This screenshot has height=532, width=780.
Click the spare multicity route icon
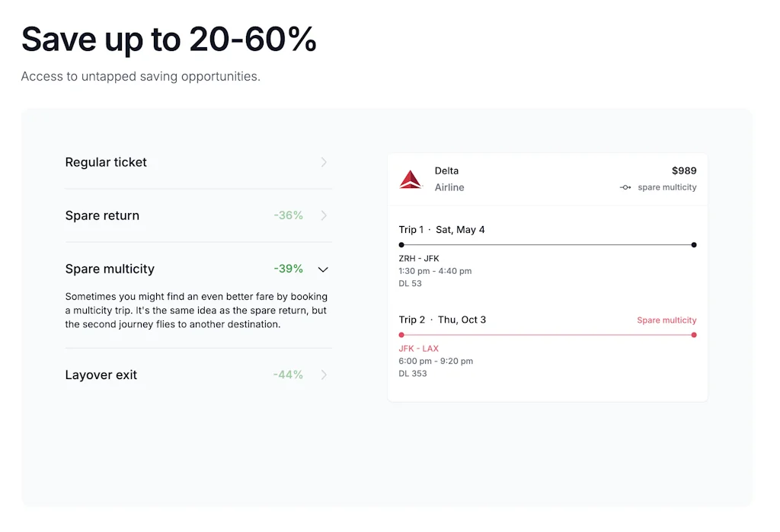point(625,188)
